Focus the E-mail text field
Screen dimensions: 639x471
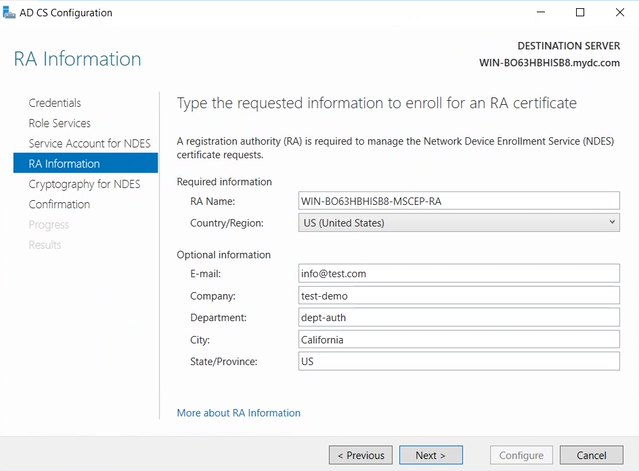coord(459,273)
